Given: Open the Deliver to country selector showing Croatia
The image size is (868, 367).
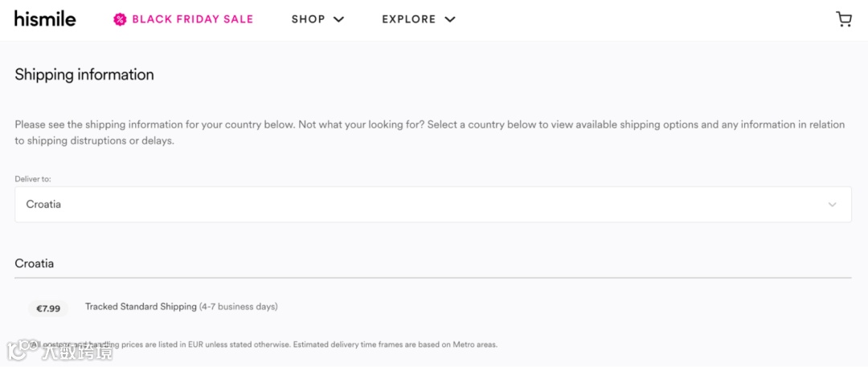Looking at the screenshot, I should [432, 205].
